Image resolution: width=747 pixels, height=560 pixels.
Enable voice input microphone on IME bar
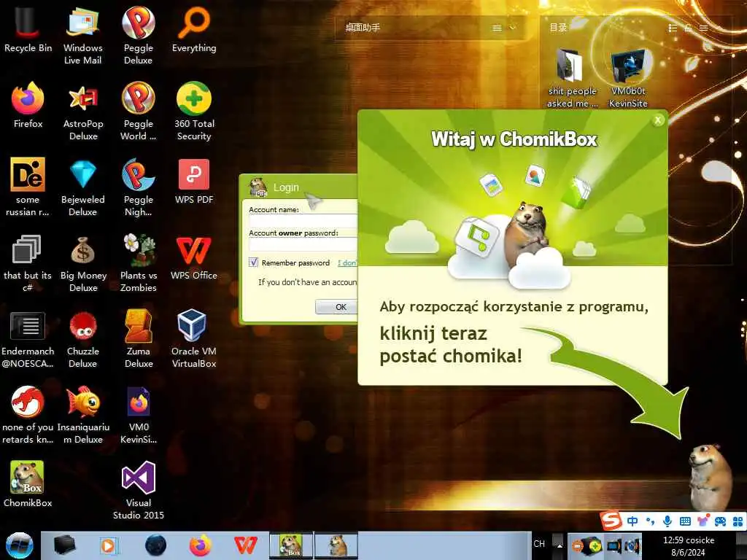coord(667,521)
